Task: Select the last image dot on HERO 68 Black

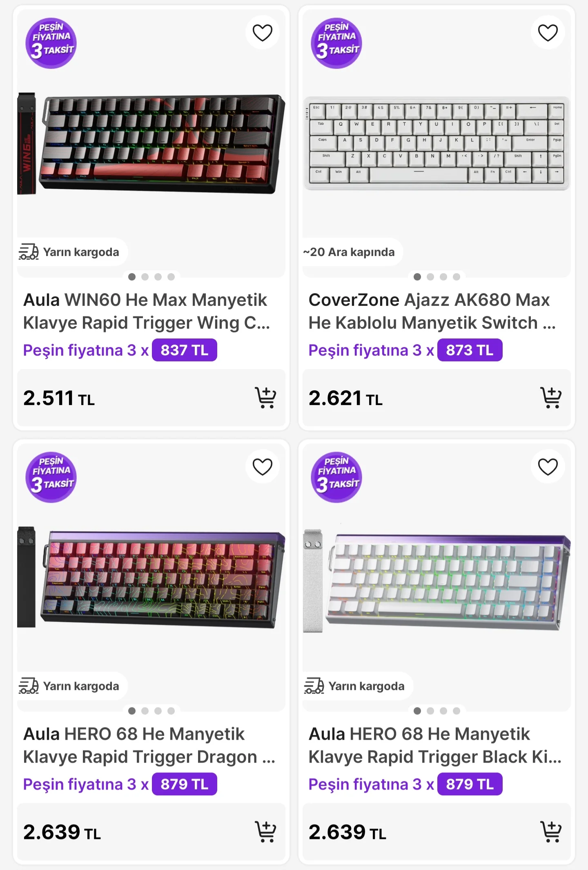Action: click(x=457, y=711)
